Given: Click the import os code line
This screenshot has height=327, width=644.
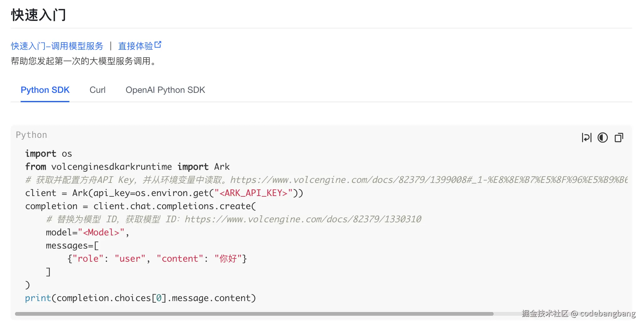Looking at the screenshot, I should point(48,153).
